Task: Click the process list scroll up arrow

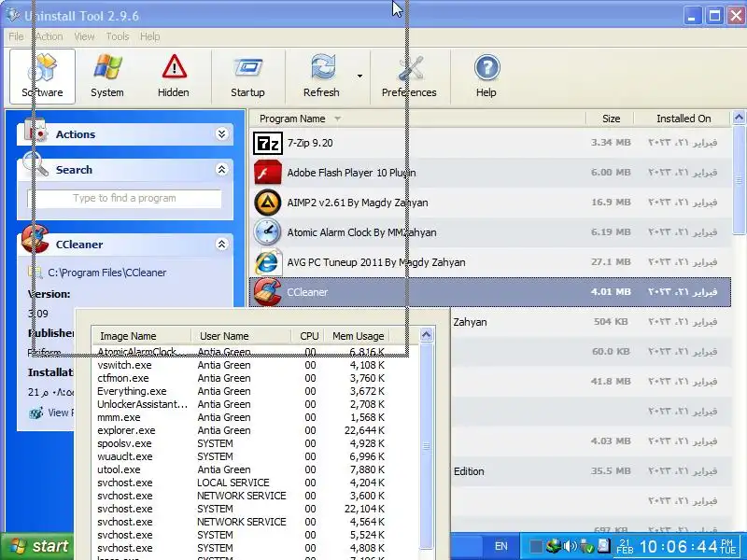Action: click(427, 335)
